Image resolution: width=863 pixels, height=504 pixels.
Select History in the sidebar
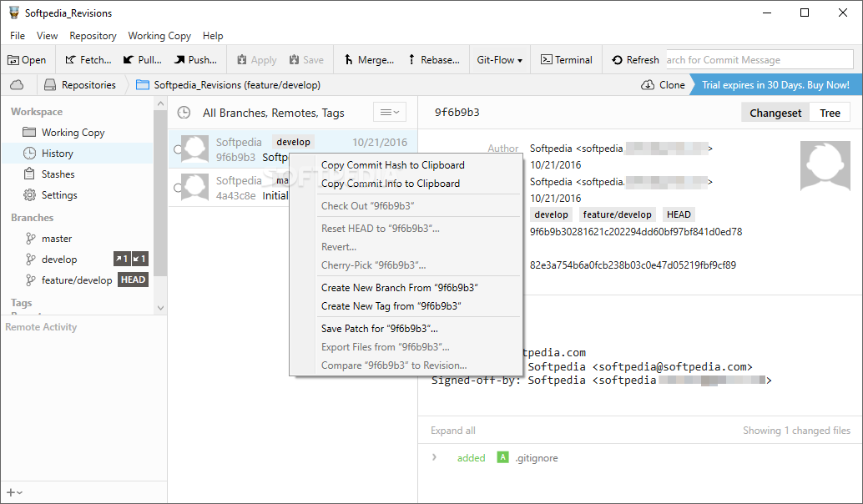click(78, 154)
